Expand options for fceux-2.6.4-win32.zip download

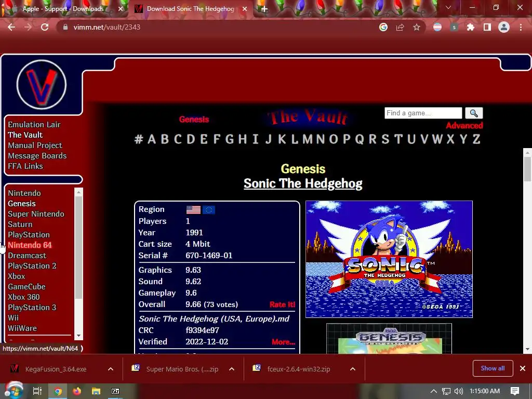(x=353, y=369)
